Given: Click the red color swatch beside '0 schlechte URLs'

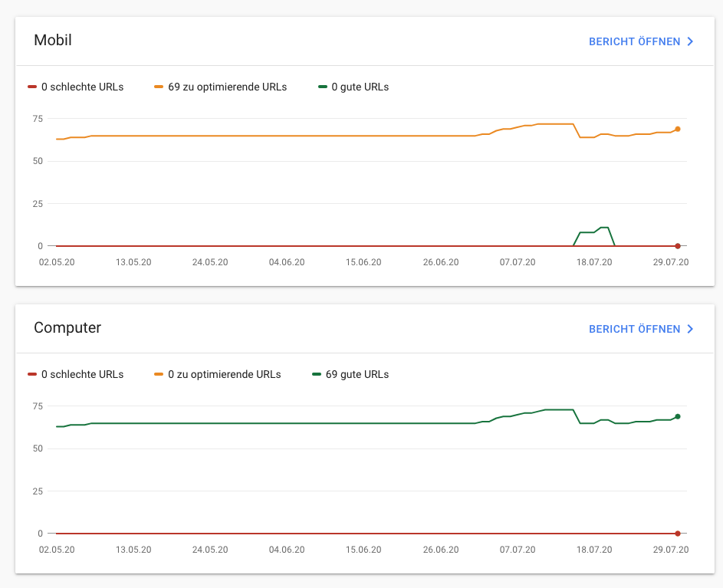Looking at the screenshot, I should click(x=32, y=87).
